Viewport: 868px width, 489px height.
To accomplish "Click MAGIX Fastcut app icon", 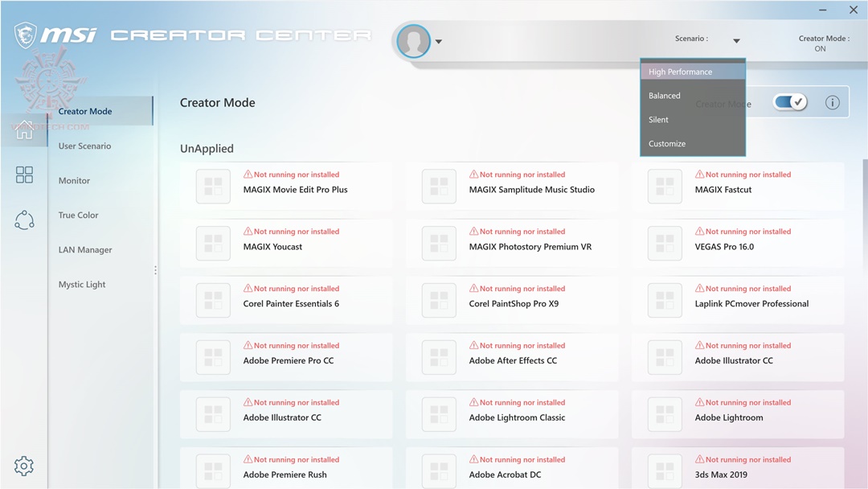I will click(665, 186).
